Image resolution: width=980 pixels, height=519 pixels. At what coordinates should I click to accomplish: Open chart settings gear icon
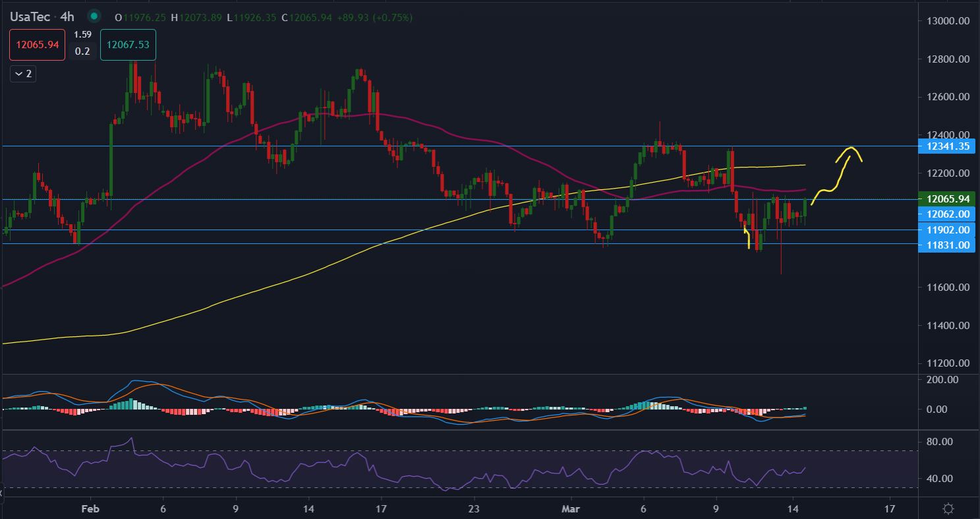tap(948, 508)
